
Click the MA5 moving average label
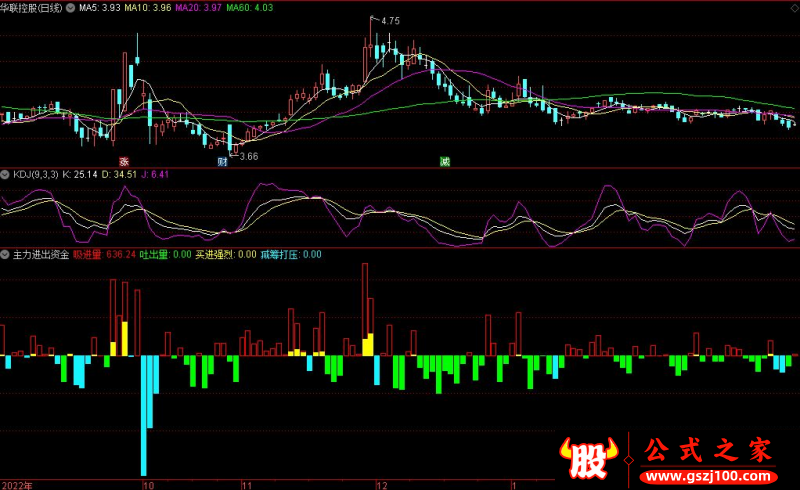click(100, 8)
